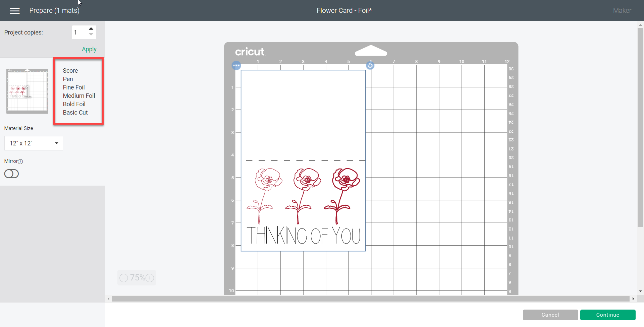The width and height of the screenshot is (644, 327).
Task: Zoom out with the minus icon
Action: point(123,278)
